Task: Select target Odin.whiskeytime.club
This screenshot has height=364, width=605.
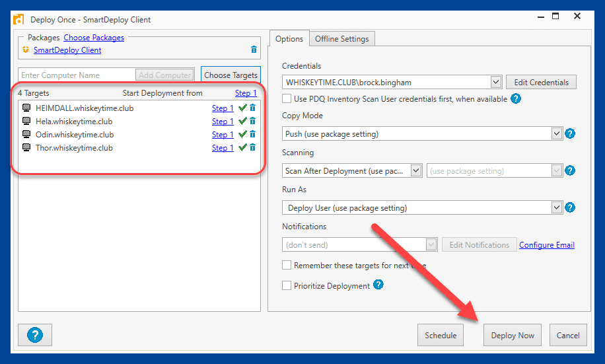Action: 75,134
